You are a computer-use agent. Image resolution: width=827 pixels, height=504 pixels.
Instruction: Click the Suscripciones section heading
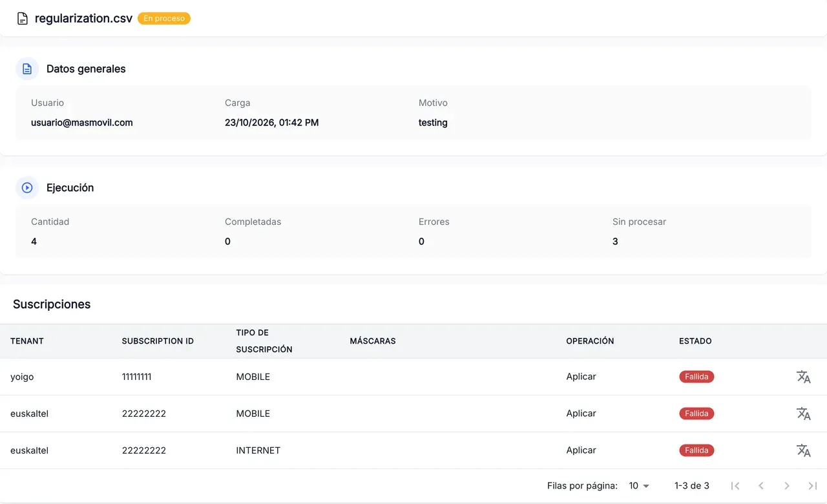click(52, 304)
